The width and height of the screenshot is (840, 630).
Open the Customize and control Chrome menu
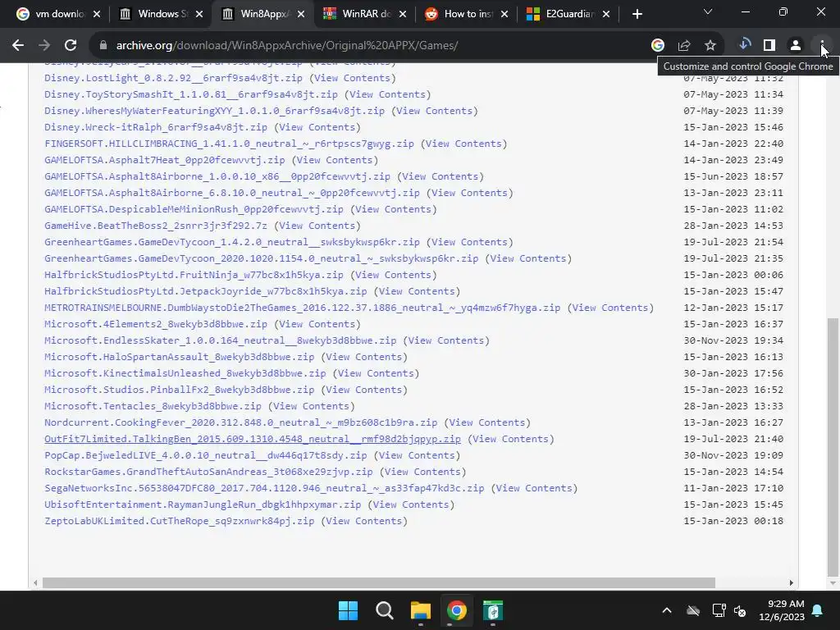point(821,46)
